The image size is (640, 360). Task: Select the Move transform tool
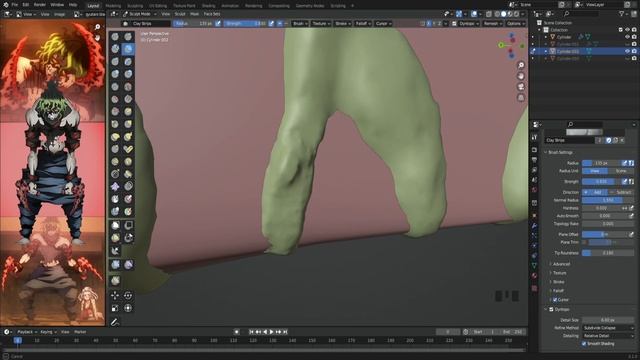click(116, 296)
